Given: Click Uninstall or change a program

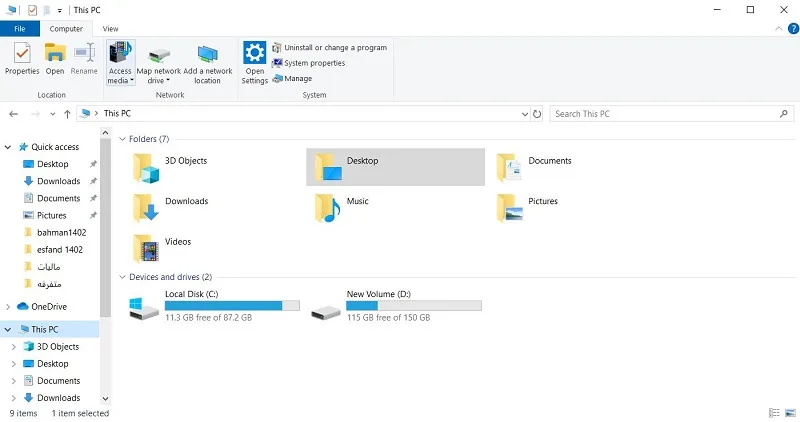Looking at the screenshot, I should 329,47.
